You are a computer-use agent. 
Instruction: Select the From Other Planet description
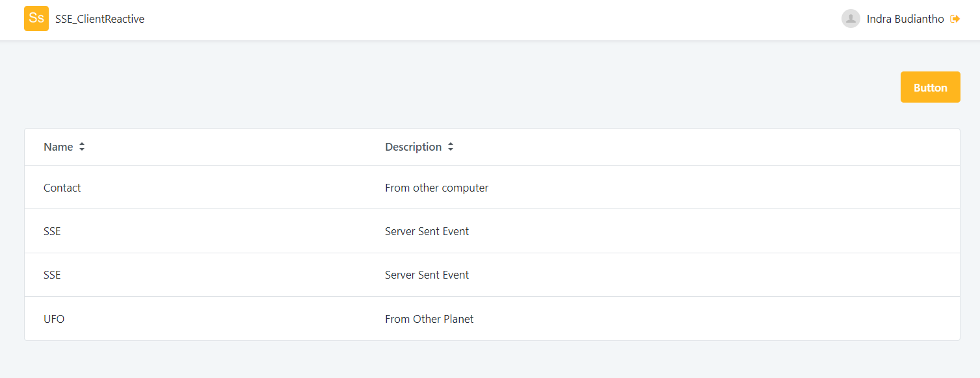click(429, 319)
